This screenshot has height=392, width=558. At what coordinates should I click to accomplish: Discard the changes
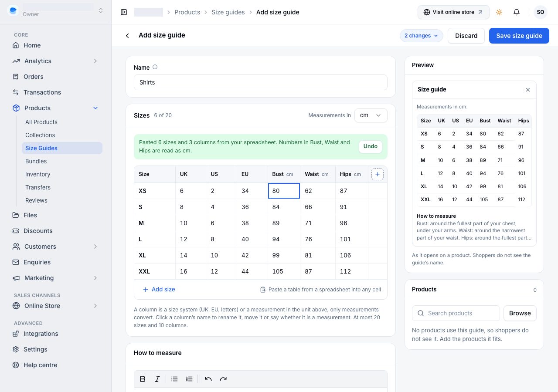click(466, 36)
